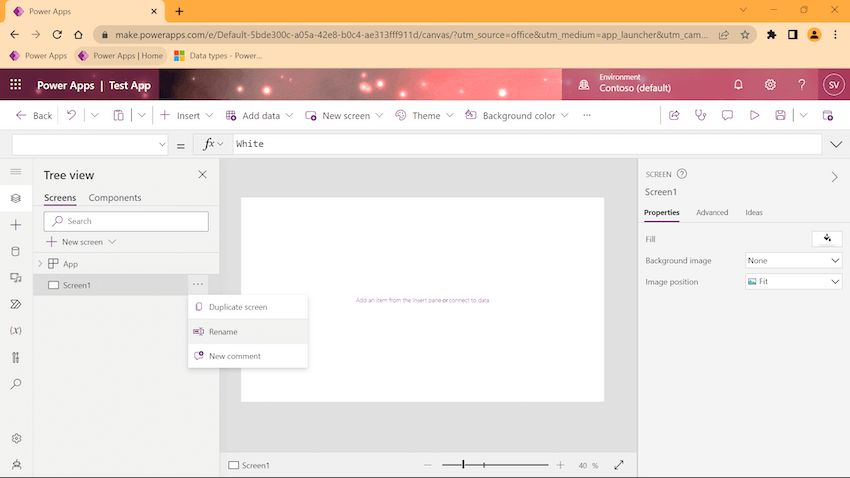Screen dimensions: 850x478
Task: Open the undo options dropdown arrow
Action: coord(94,115)
